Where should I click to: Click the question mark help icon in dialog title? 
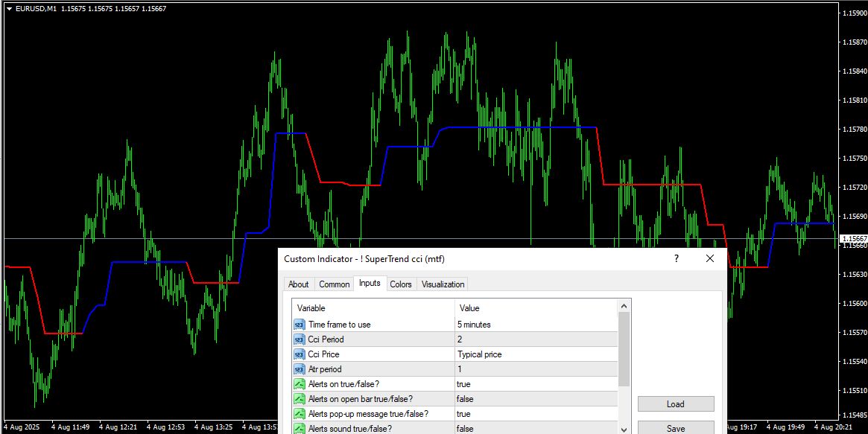pos(676,259)
